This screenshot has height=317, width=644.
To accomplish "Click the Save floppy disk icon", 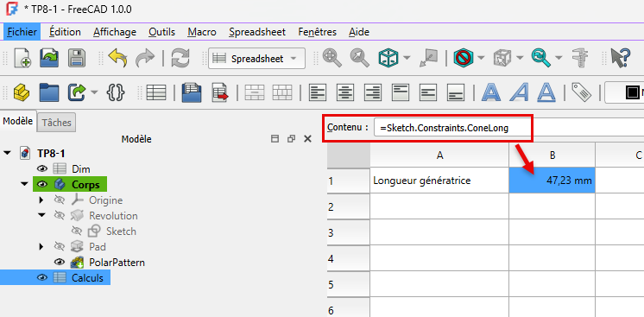I will (76, 58).
